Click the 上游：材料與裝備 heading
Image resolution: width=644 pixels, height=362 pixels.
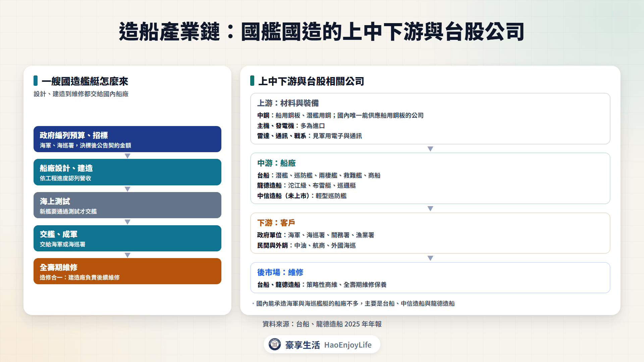[288, 103]
